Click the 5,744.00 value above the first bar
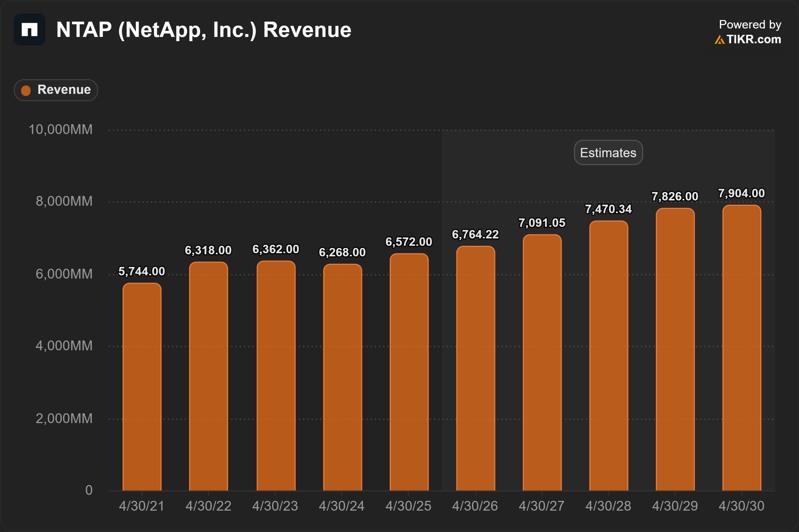The image size is (799, 532). (141, 271)
